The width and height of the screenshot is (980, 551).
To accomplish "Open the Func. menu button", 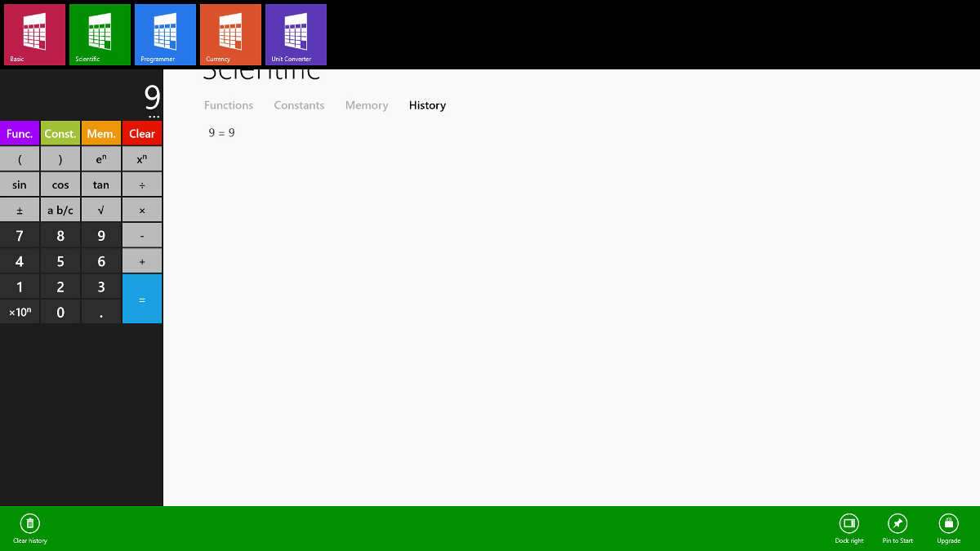I will (20, 133).
